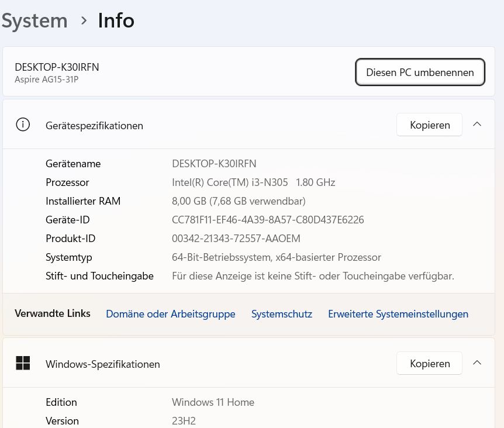
Task: Select edition value 'Windows 11 Home'
Action: pyautogui.click(x=213, y=402)
